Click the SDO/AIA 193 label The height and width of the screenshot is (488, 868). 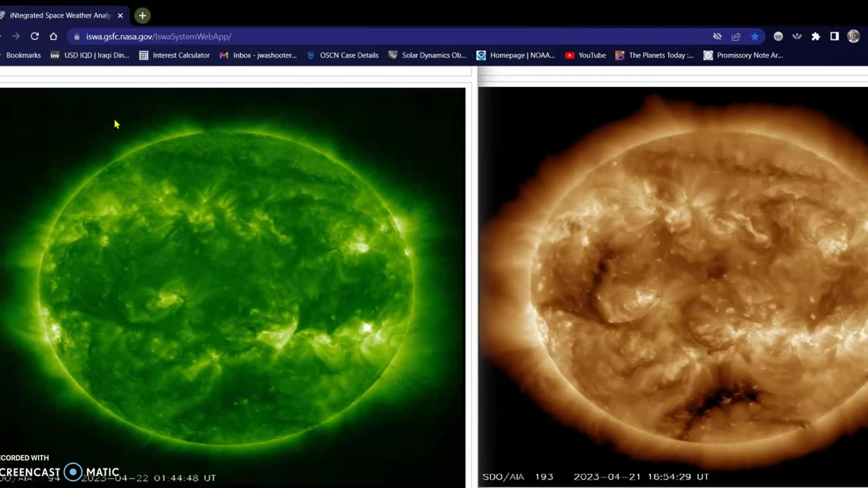coord(518,477)
